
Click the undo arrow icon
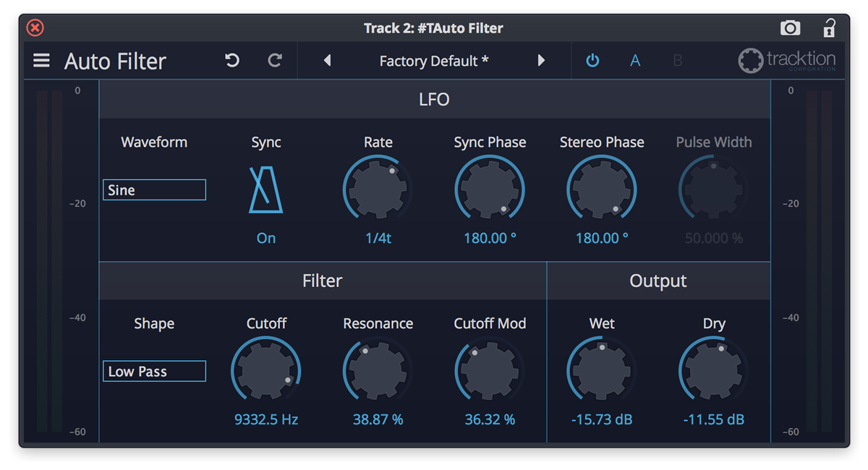point(231,61)
